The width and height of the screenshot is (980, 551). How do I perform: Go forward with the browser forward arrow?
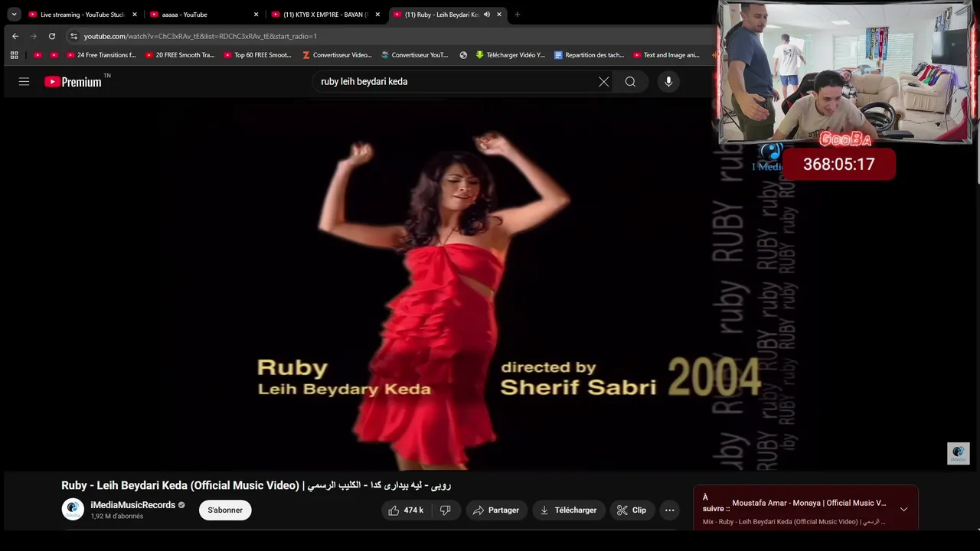33,36
